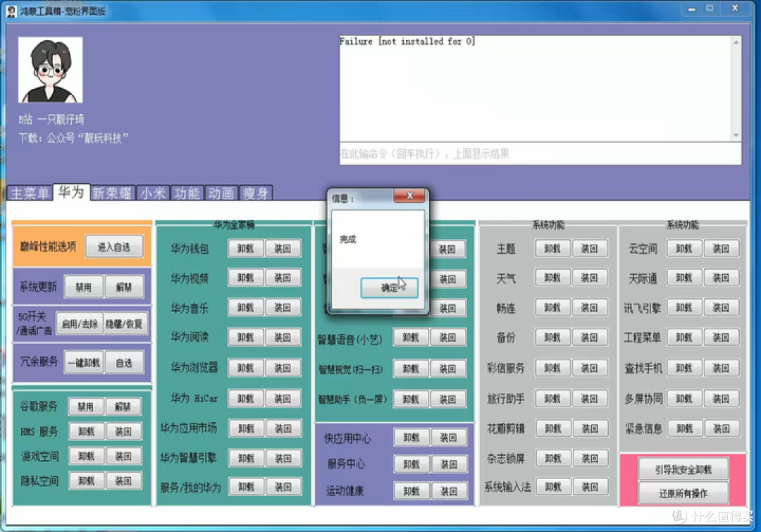Uninstall HMS 服务 with 卸载

[x=86, y=431]
